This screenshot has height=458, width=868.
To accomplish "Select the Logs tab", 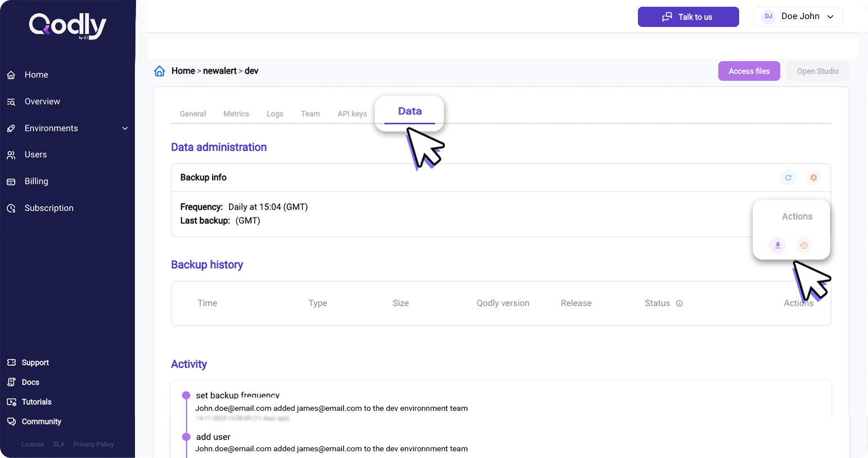I will pos(275,114).
